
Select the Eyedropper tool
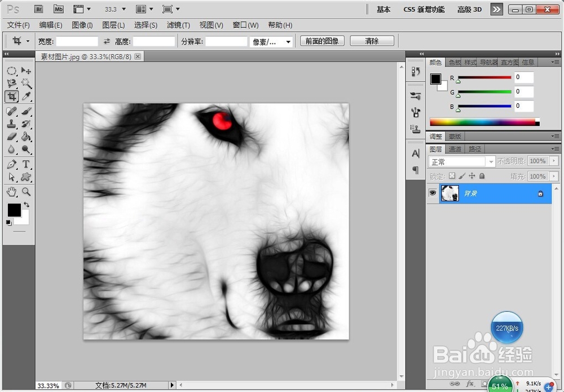(26, 96)
